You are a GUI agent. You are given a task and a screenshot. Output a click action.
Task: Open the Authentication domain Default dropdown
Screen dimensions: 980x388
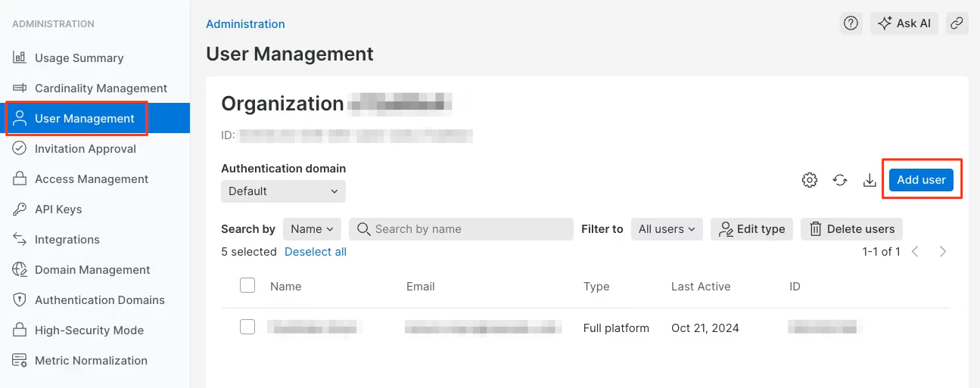283,191
